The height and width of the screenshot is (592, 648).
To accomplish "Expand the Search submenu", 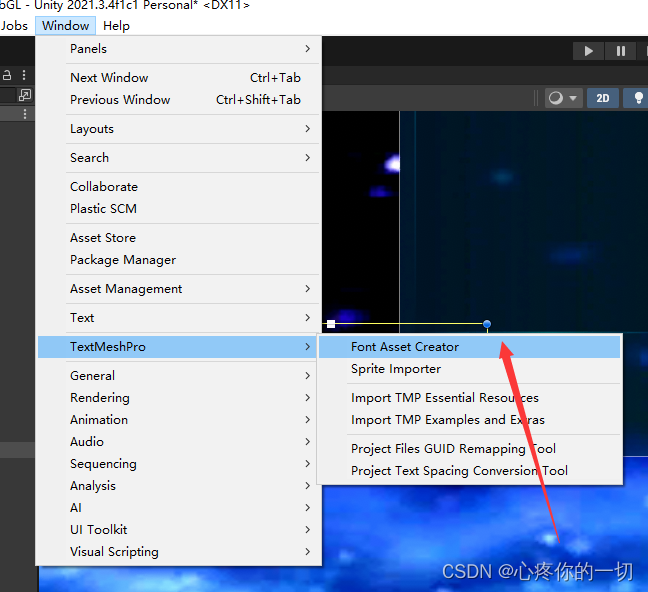I will pyautogui.click(x=179, y=158).
